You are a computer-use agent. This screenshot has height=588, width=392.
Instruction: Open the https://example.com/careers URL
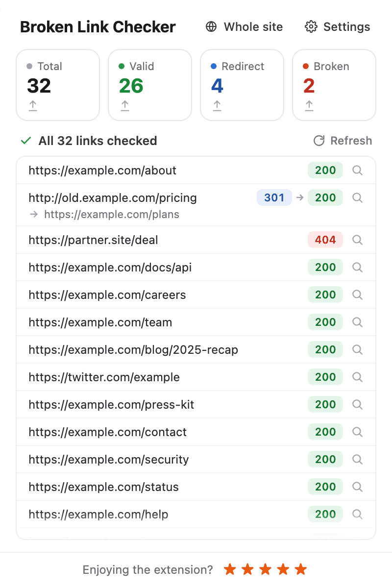(x=107, y=295)
